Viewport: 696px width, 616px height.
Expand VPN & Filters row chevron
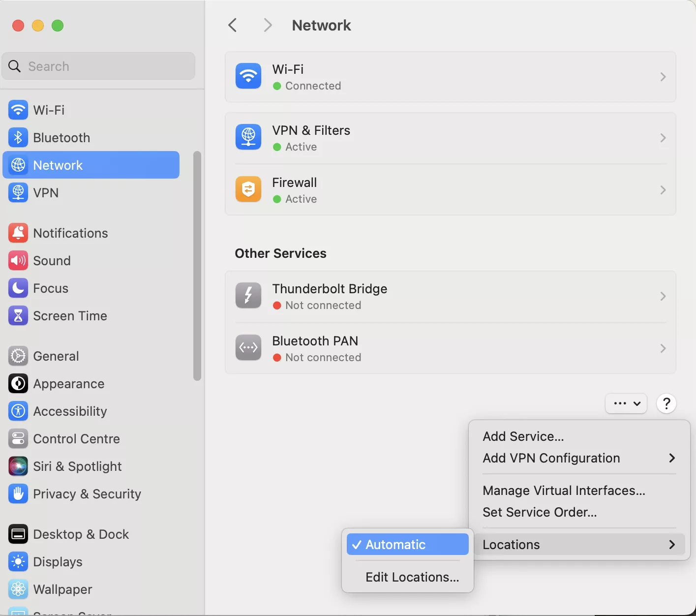click(x=663, y=138)
